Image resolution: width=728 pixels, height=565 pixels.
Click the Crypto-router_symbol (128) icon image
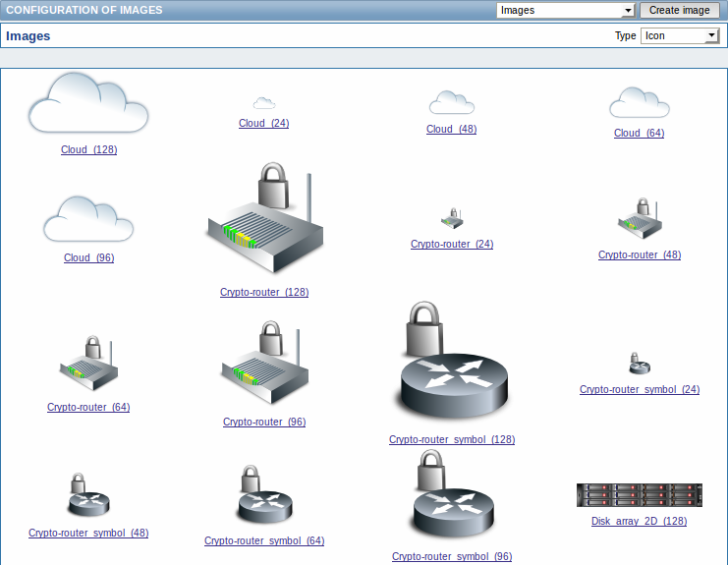453,361
